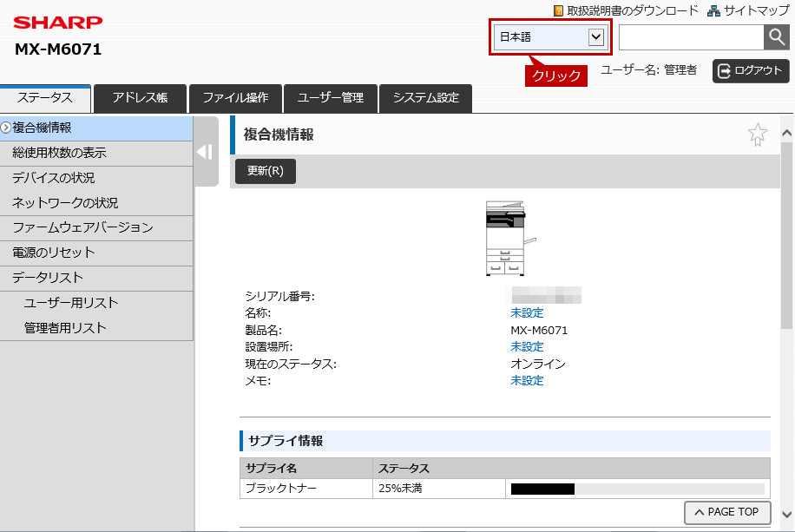
Task: Click the favorite star icon
Action: [x=758, y=135]
